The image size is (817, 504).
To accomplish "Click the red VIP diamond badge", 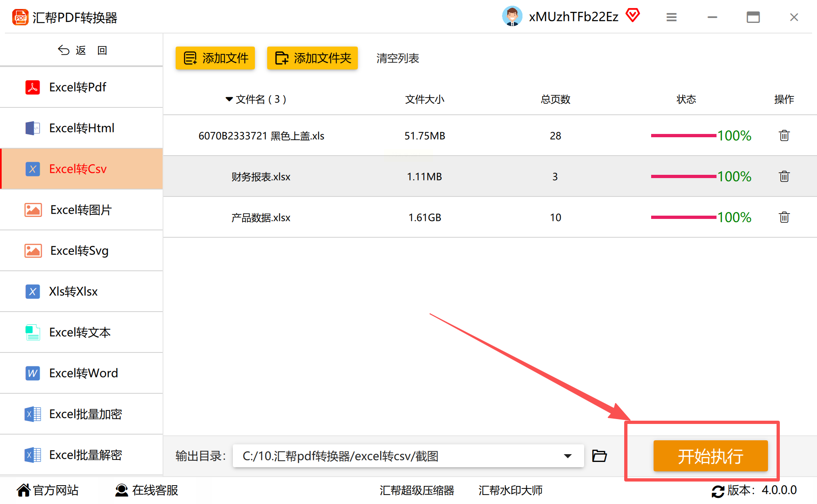I will point(633,16).
